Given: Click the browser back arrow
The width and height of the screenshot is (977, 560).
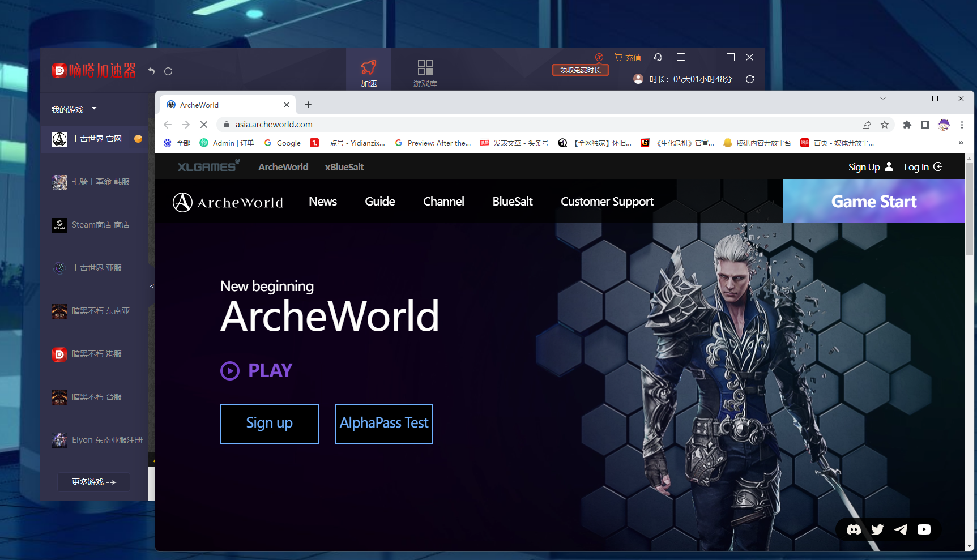Looking at the screenshot, I should [168, 125].
